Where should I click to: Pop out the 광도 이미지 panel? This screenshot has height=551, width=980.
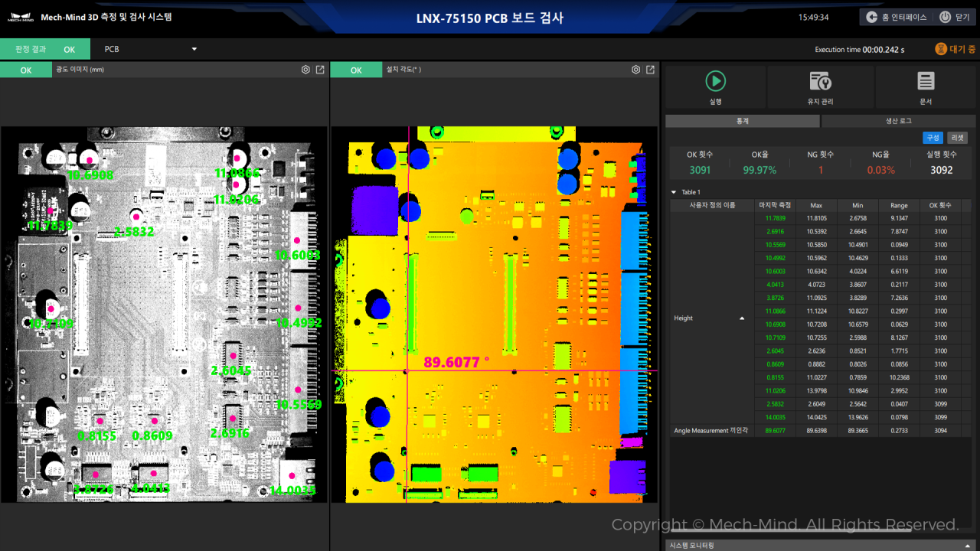click(320, 70)
